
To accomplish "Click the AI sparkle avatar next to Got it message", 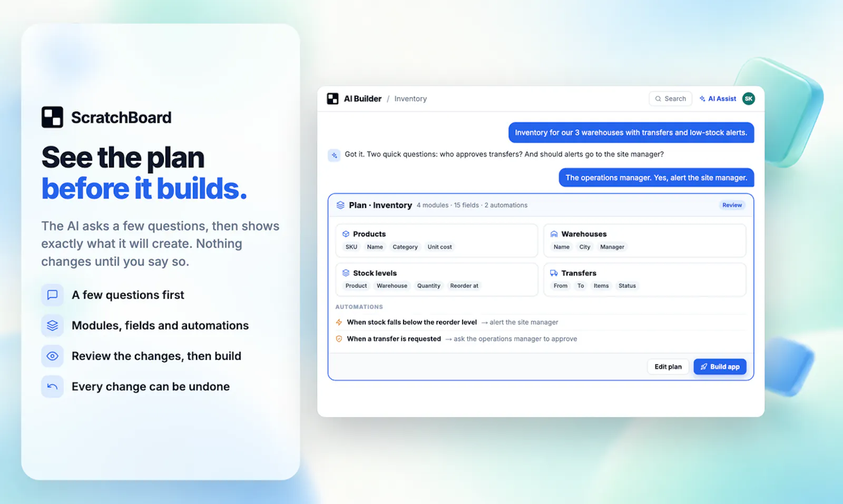I will (x=334, y=155).
